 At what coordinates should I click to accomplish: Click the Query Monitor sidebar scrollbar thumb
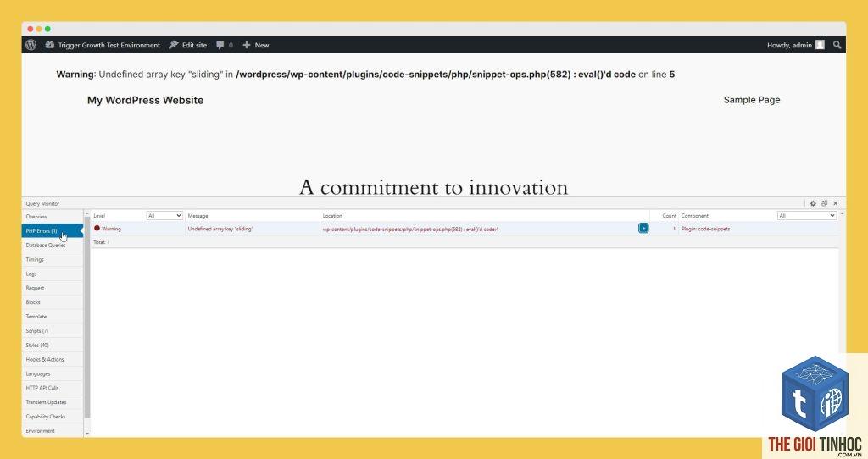pyautogui.click(x=87, y=318)
